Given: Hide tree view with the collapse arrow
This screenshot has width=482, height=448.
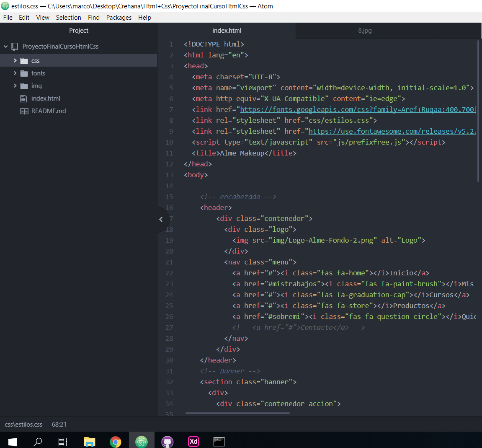Looking at the screenshot, I should point(161,219).
